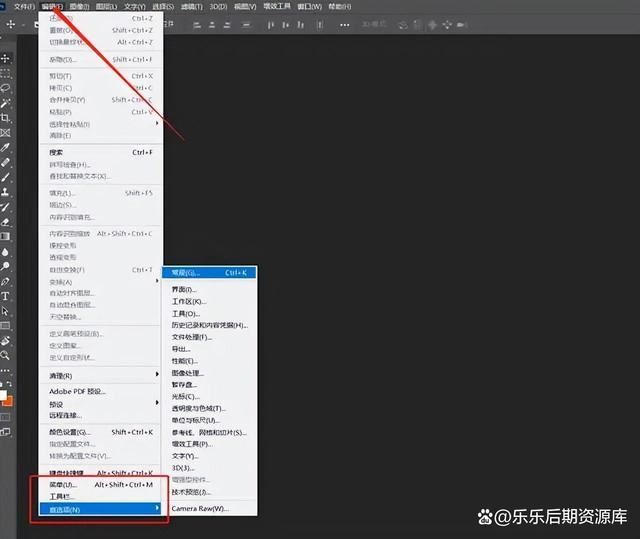Select the Move tool in the toolbar
The width and height of the screenshot is (640, 539).
[6, 59]
